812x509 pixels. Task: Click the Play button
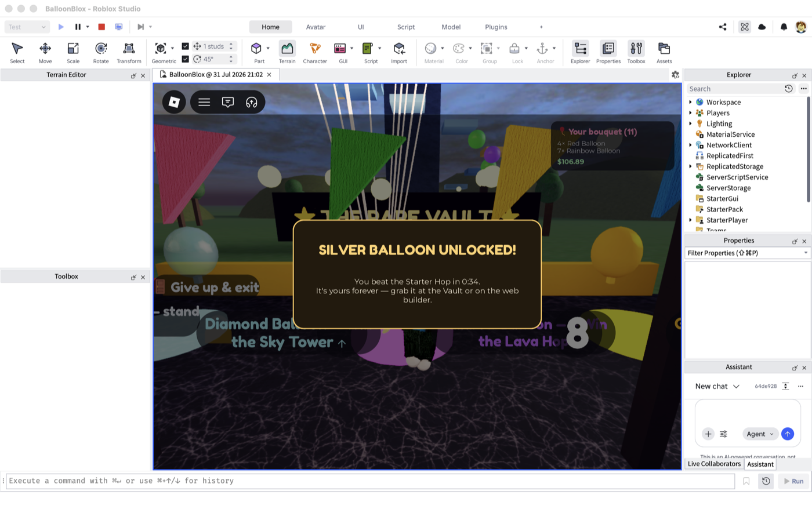pos(61,27)
